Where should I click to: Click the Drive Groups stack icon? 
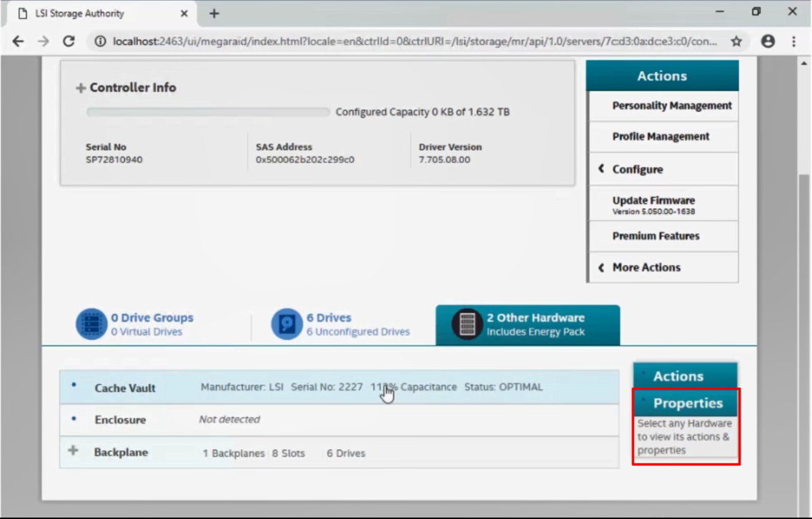click(91, 325)
